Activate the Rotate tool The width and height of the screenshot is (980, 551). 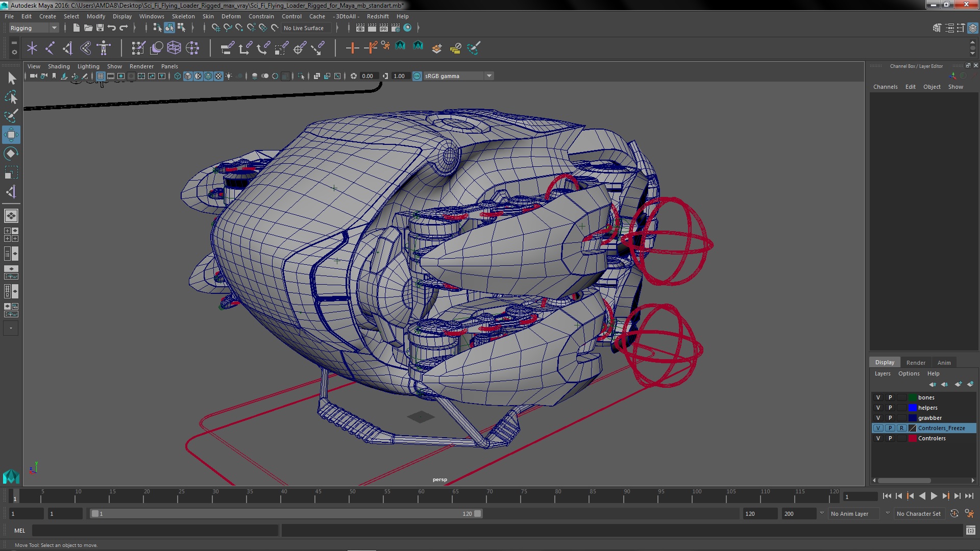11,154
